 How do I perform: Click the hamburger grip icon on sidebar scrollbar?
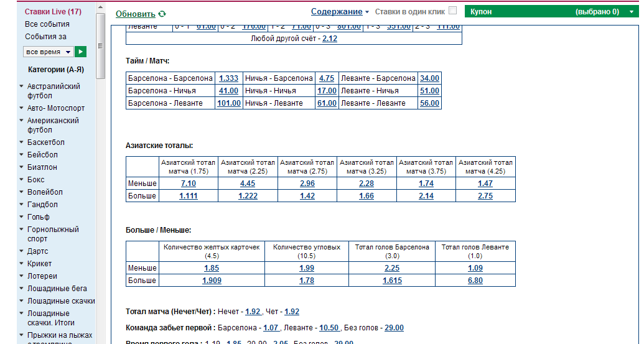click(x=100, y=46)
